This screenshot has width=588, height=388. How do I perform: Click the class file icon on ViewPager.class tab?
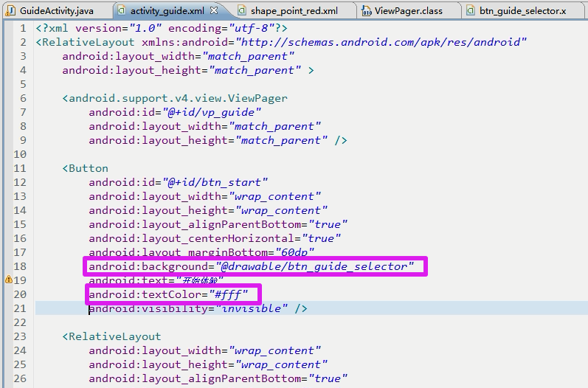point(365,11)
